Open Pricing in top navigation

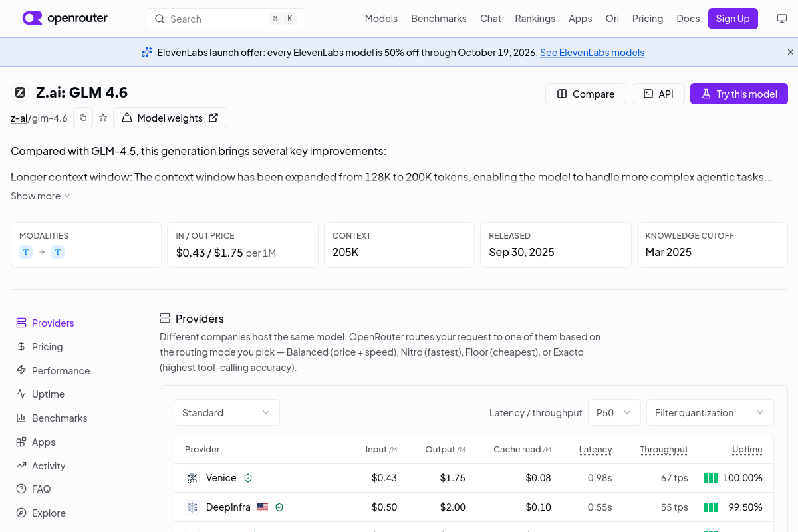pos(648,19)
